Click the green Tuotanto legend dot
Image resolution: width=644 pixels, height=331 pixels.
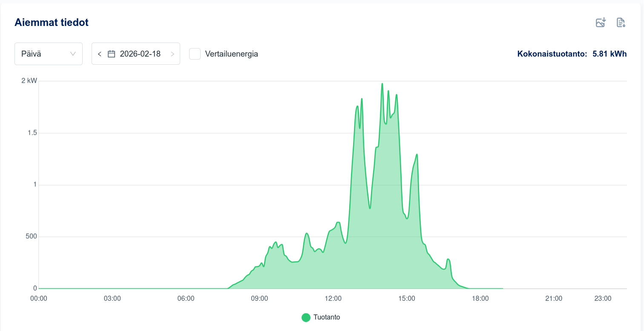(x=306, y=317)
